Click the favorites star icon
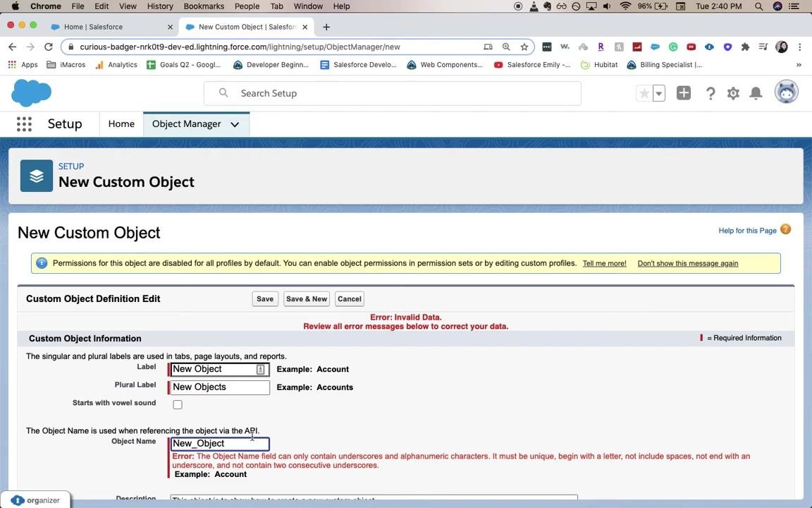The width and height of the screenshot is (812, 508). click(644, 93)
